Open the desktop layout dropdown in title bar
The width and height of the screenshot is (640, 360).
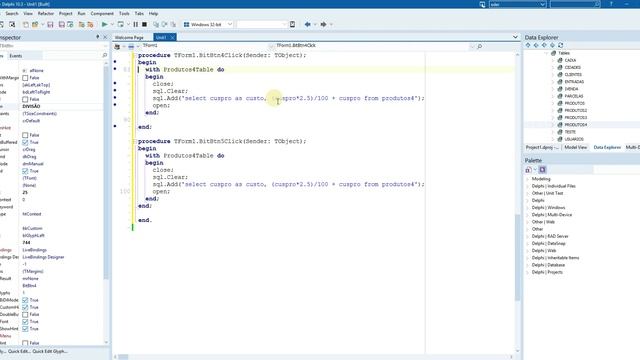[x=542, y=4]
